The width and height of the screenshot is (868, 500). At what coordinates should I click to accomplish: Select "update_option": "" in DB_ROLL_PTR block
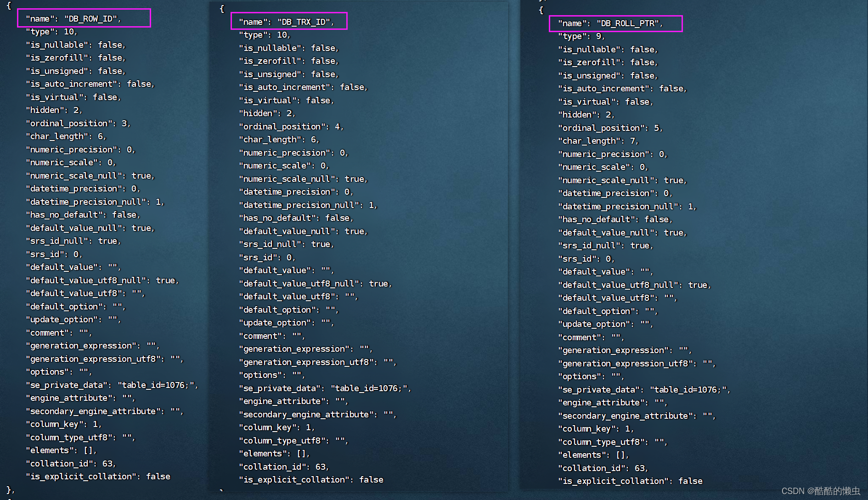606,324
